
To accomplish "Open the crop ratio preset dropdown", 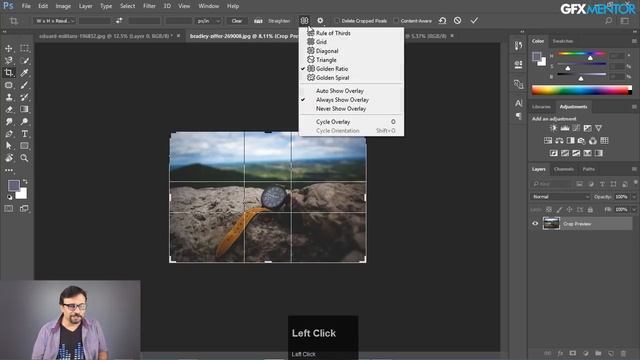I will coord(54,21).
